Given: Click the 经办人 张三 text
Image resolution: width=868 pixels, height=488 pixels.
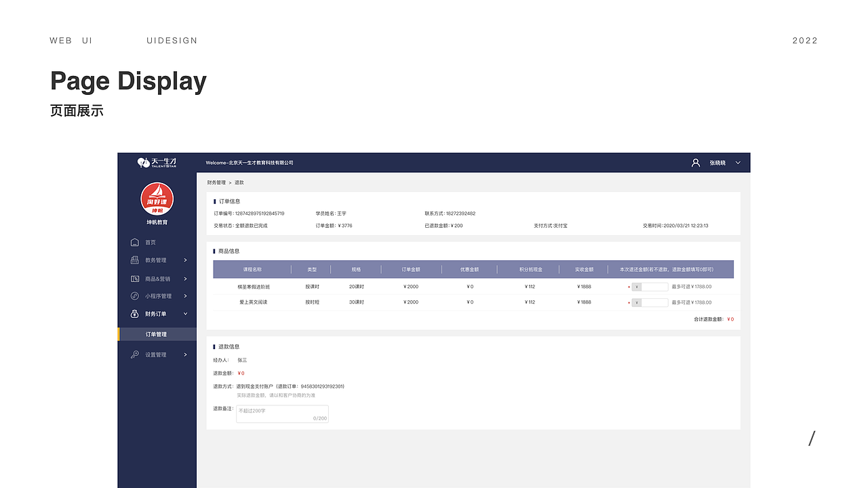Looking at the screenshot, I should pyautogui.click(x=230, y=360).
